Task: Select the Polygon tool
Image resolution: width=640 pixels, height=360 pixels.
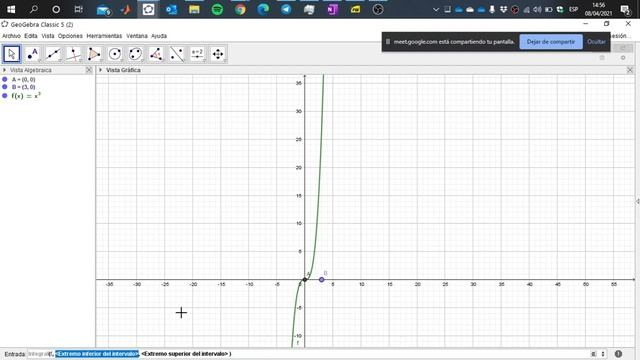Action: [94, 54]
